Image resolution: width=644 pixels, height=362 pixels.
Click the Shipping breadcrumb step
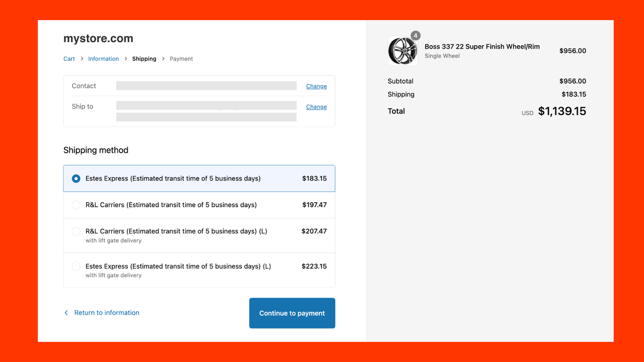144,59
